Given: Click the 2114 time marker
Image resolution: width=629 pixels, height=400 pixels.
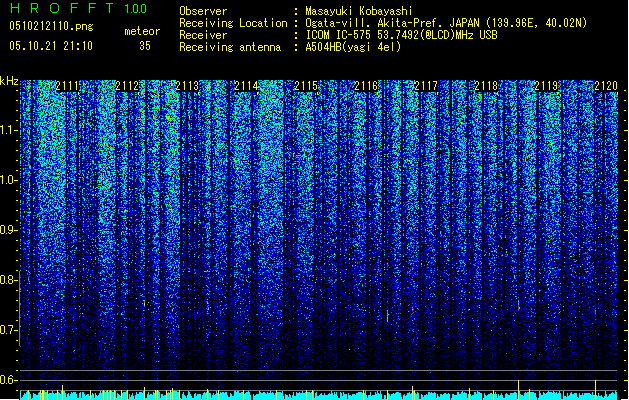Looking at the screenshot, I should (246, 86).
